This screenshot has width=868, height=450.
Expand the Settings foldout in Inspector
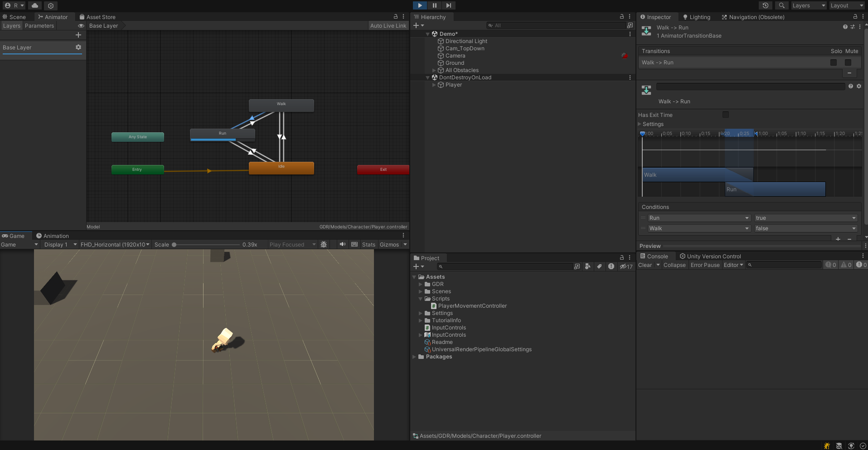(x=640, y=124)
